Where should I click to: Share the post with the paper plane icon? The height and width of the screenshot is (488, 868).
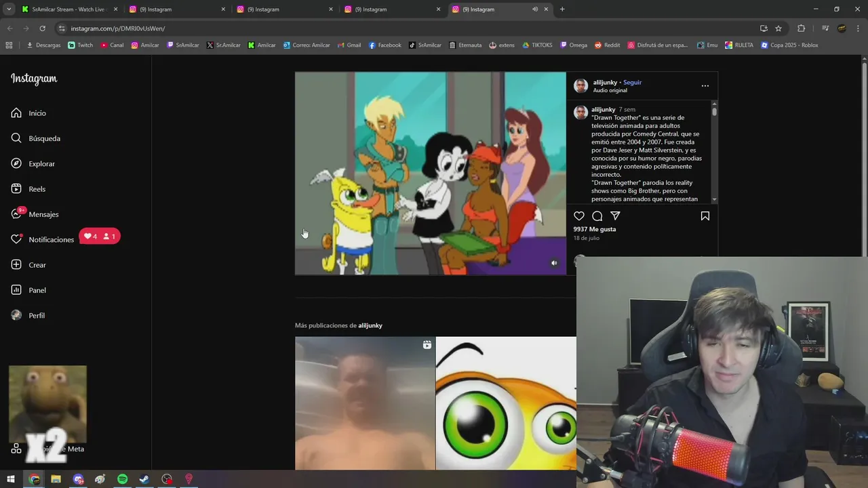pos(616,216)
